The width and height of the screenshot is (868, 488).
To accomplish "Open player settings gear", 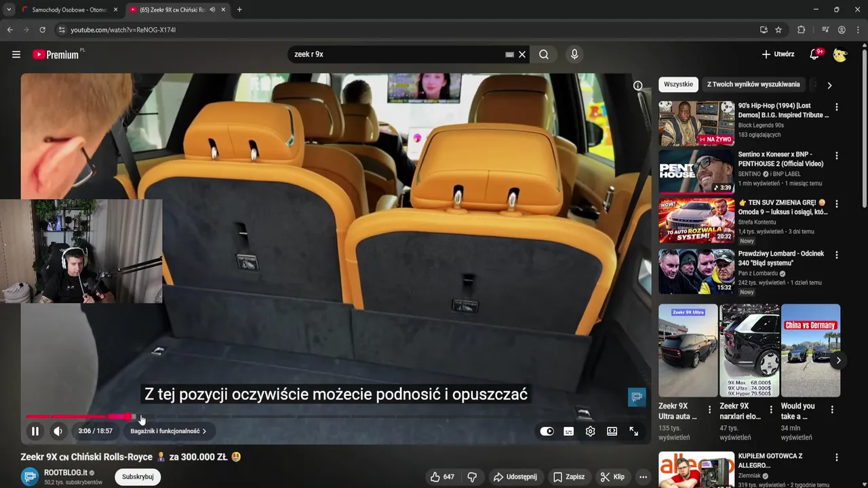I will pos(591,431).
